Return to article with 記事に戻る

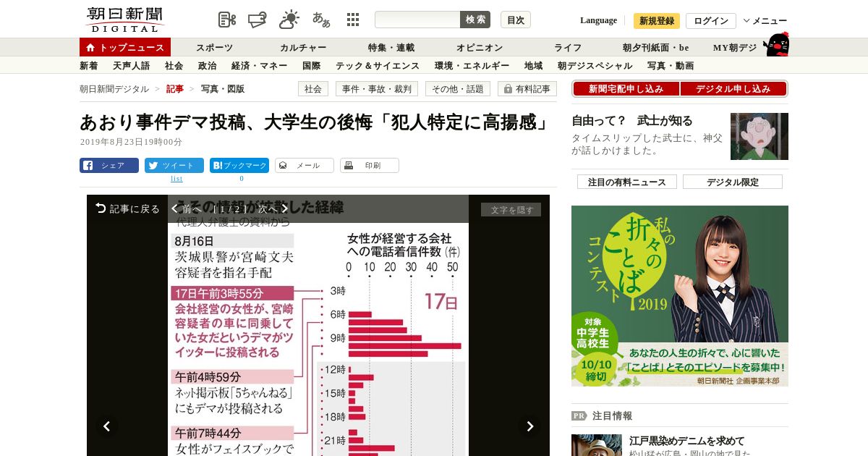click(127, 208)
